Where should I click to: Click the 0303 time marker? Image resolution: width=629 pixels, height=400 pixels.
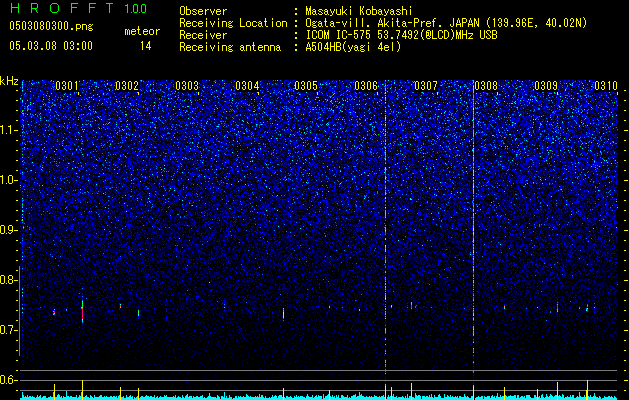coord(187,86)
